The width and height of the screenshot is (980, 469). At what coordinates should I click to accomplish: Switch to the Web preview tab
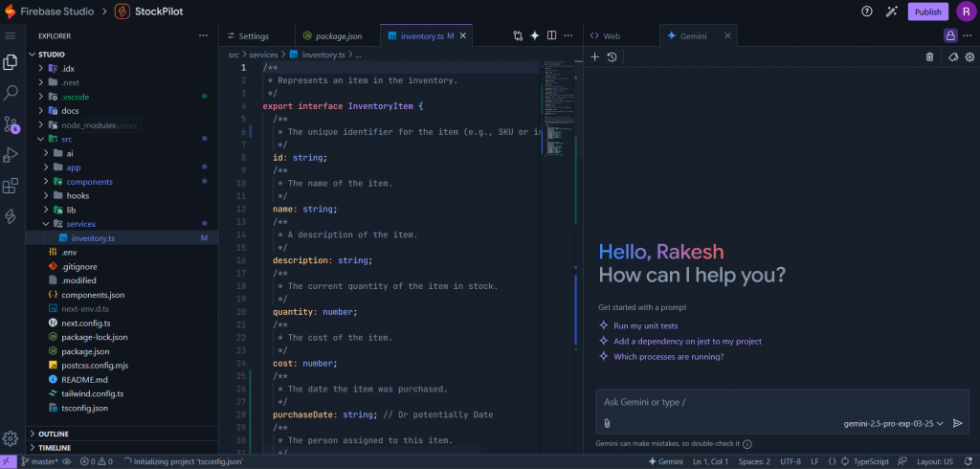pos(606,36)
